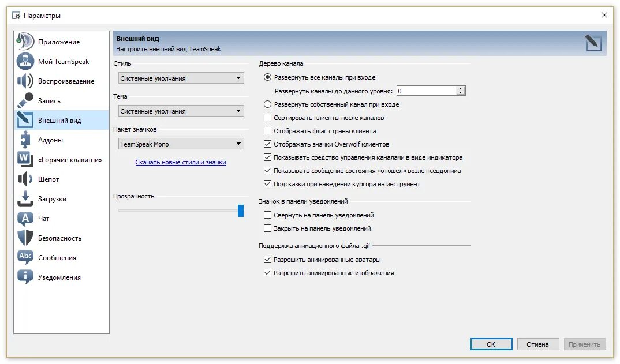The height and width of the screenshot is (364, 620).
Task: Switch to Воспроизведение settings
Action: coord(66,81)
